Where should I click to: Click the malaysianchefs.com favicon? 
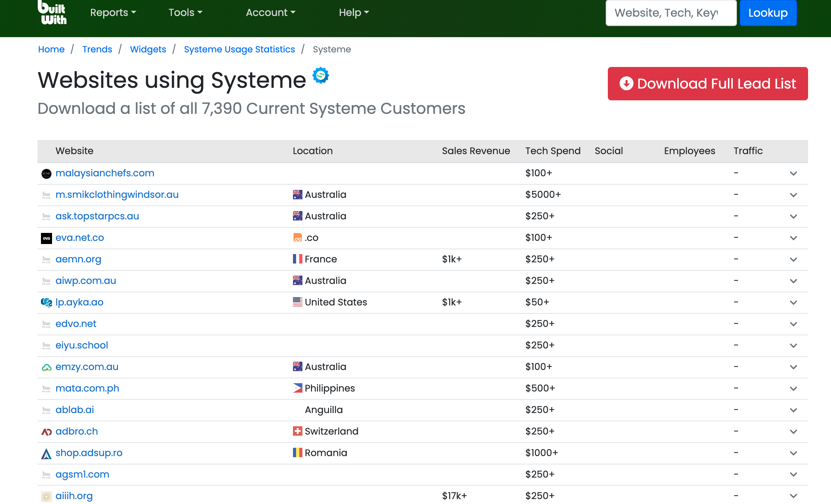[x=47, y=174]
